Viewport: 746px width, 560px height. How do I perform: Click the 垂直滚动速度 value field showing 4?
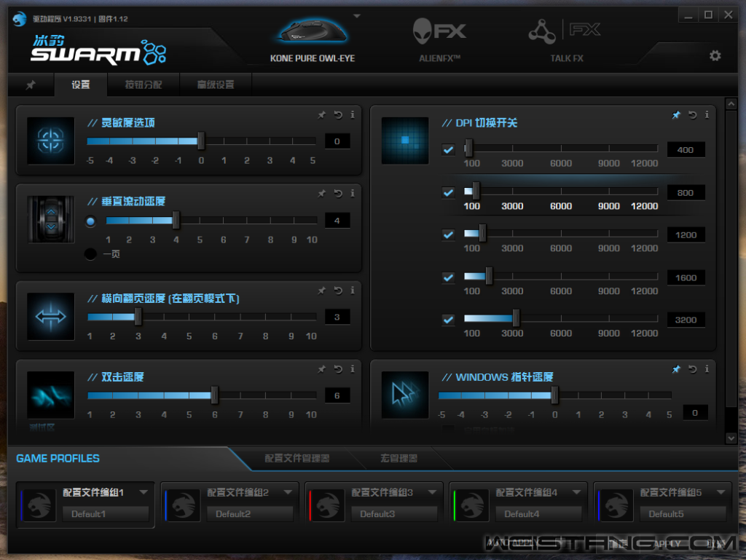337,221
